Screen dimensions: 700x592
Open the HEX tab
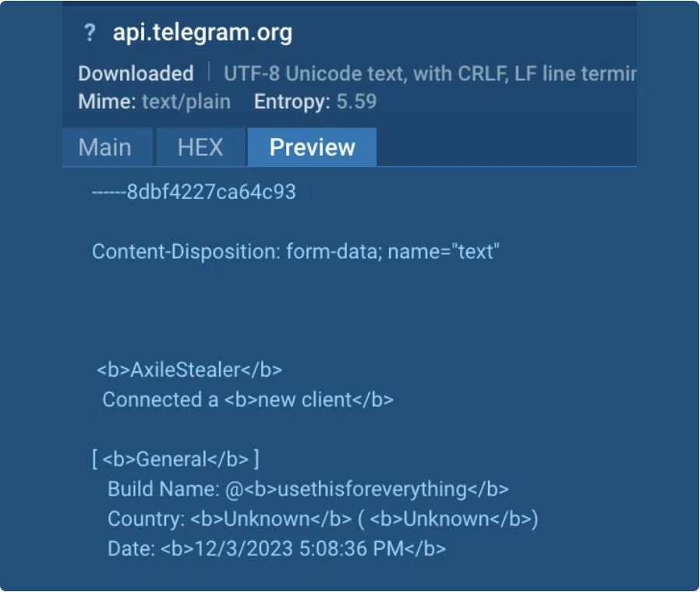pyautogui.click(x=200, y=147)
